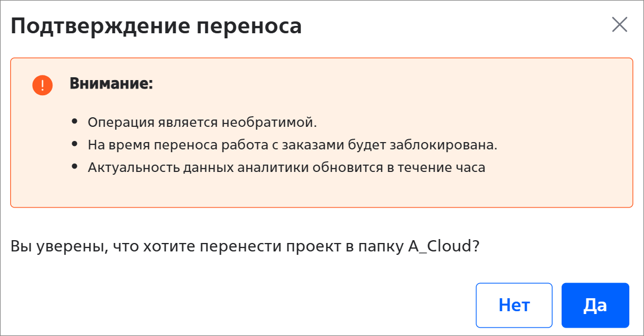This screenshot has width=644, height=336.
Task: Click the bullet before Операция является необратимой
Action: [x=75, y=121]
